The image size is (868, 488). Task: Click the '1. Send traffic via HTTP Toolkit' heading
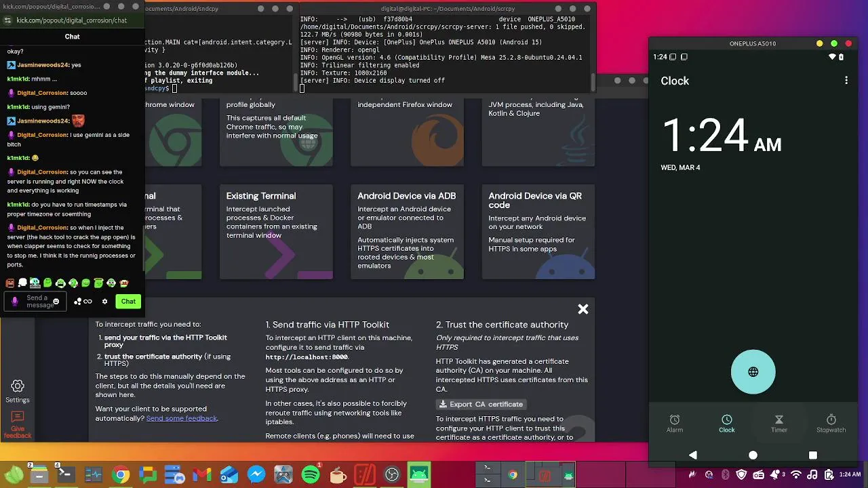pyautogui.click(x=328, y=325)
